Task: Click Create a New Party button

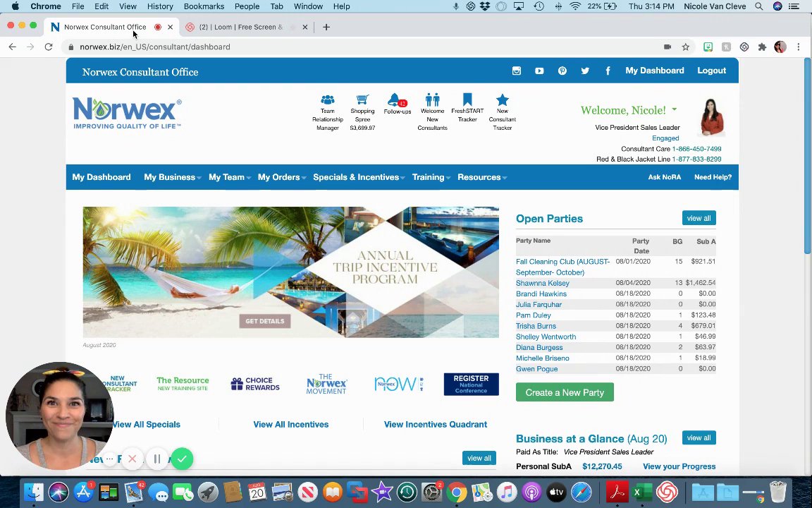Action: 565,392
